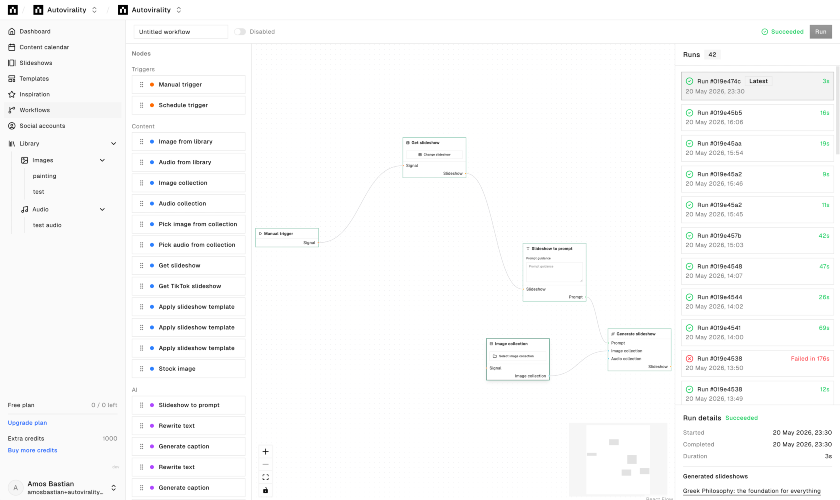Edit the Untitled workflow name field
The width and height of the screenshot is (840, 500).
click(181, 32)
